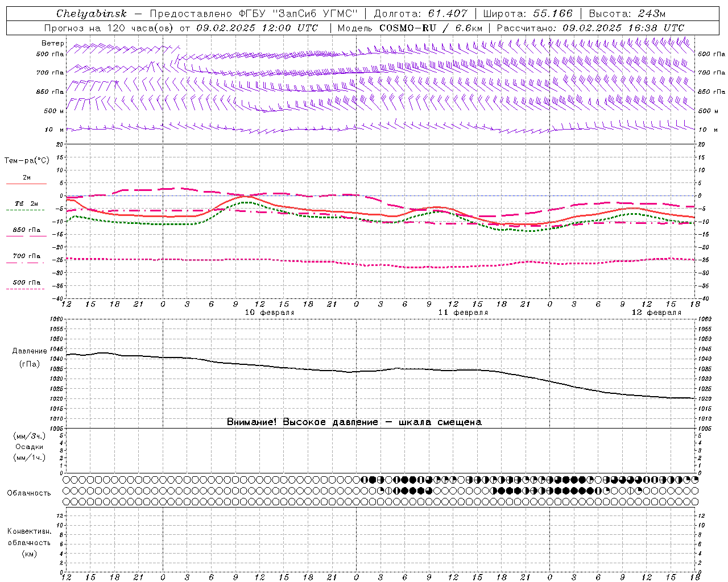Click the '1060' value on left pressure axis
The height and width of the screenshot is (582, 728).
(57, 319)
